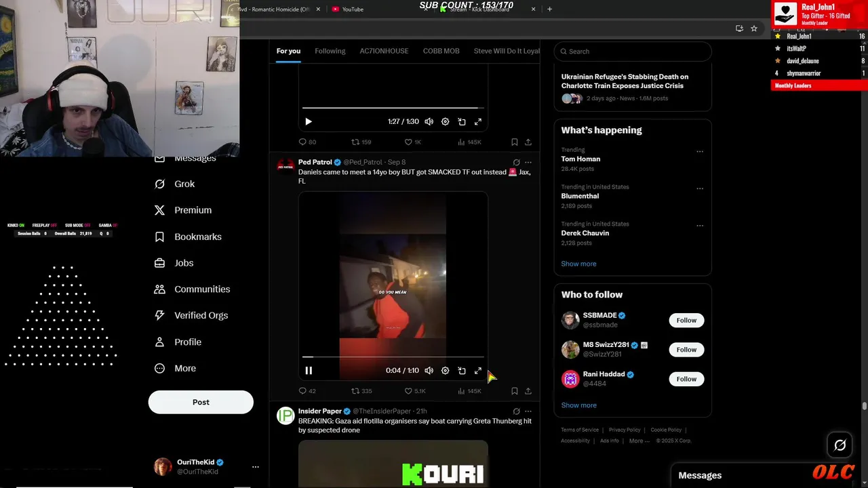Open Profile in the sidebar
Screen dimensions: 868x488
pos(178,342)
